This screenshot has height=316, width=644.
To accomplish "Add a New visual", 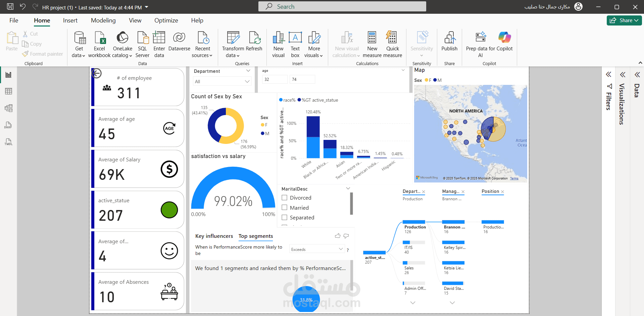I will pos(278,44).
